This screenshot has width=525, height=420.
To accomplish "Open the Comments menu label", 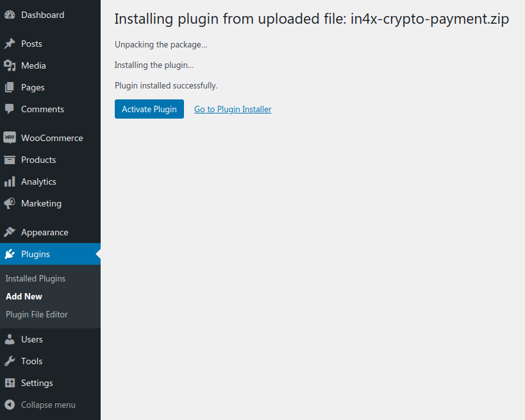I will pyautogui.click(x=42, y=109).
